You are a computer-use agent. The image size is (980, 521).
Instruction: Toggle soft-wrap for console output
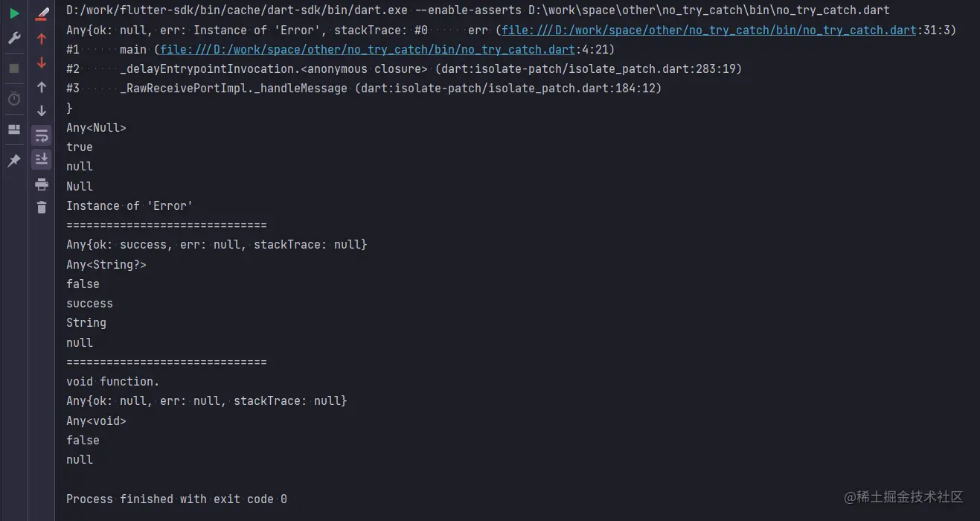pos(42,135)
